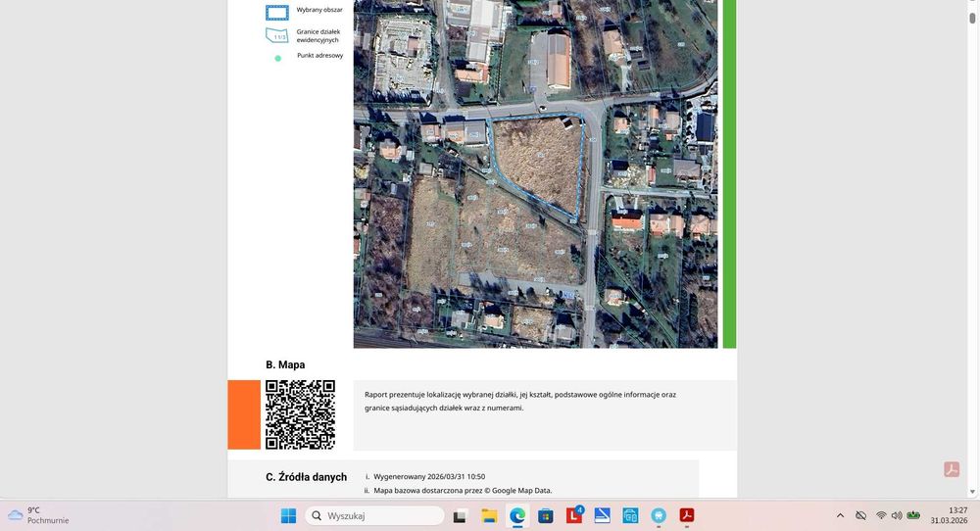Open the weather widget showing 9°C Pochmurnie

(39, 515)
